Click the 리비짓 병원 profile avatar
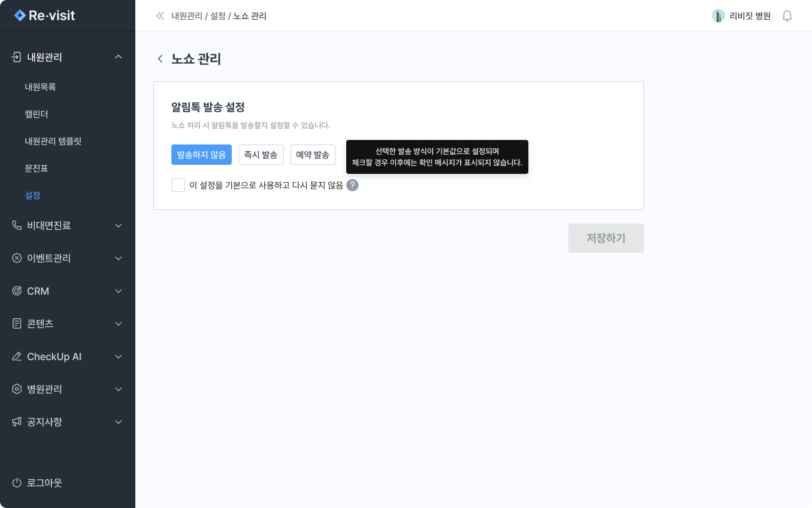This screenshot has width=812, height=508. (718, 16)
